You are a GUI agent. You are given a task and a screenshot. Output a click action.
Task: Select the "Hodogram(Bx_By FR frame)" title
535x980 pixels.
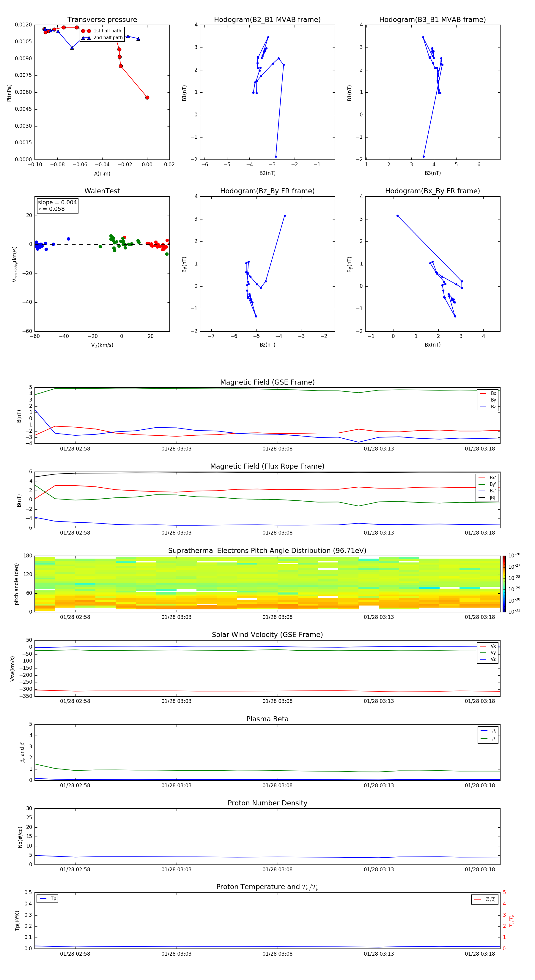click(432, 191)
